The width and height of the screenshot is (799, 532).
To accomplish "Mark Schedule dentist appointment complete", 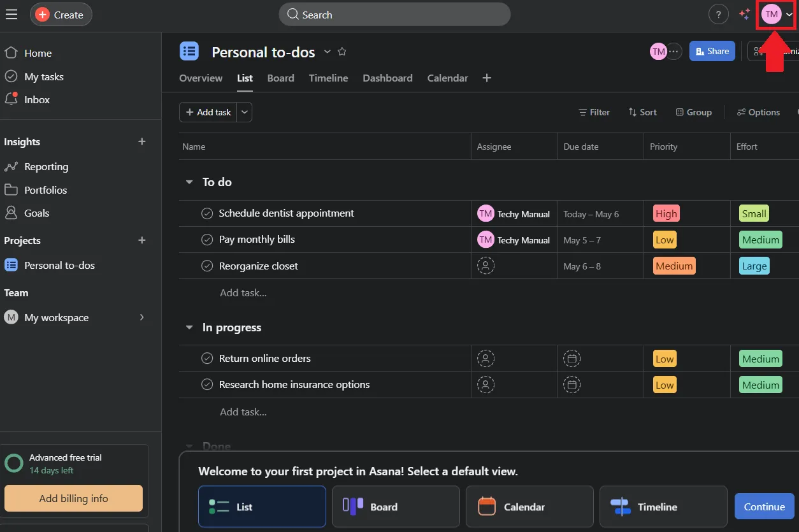I will coord(207,213).
